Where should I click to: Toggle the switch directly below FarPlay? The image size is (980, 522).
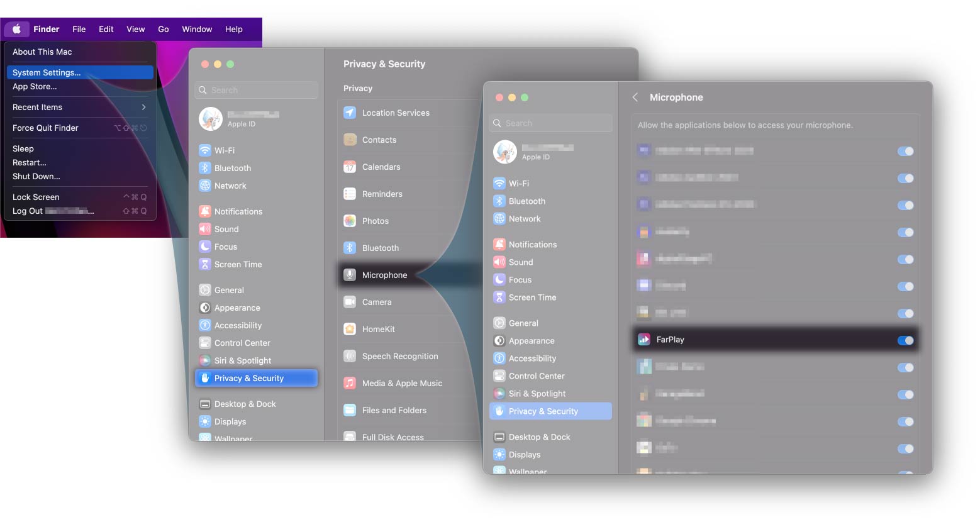coord(905,367)
